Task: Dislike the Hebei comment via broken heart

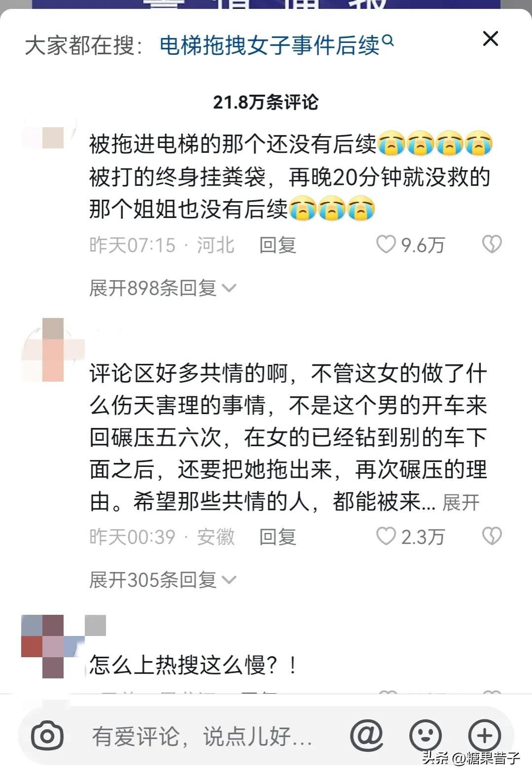Action: 492,244
